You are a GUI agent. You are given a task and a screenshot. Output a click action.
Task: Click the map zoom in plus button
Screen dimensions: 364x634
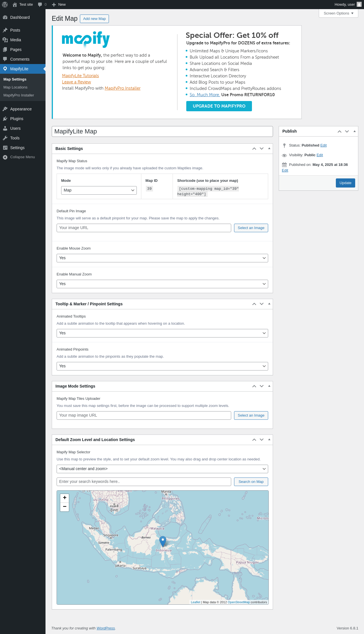click(x=65, y=498)
